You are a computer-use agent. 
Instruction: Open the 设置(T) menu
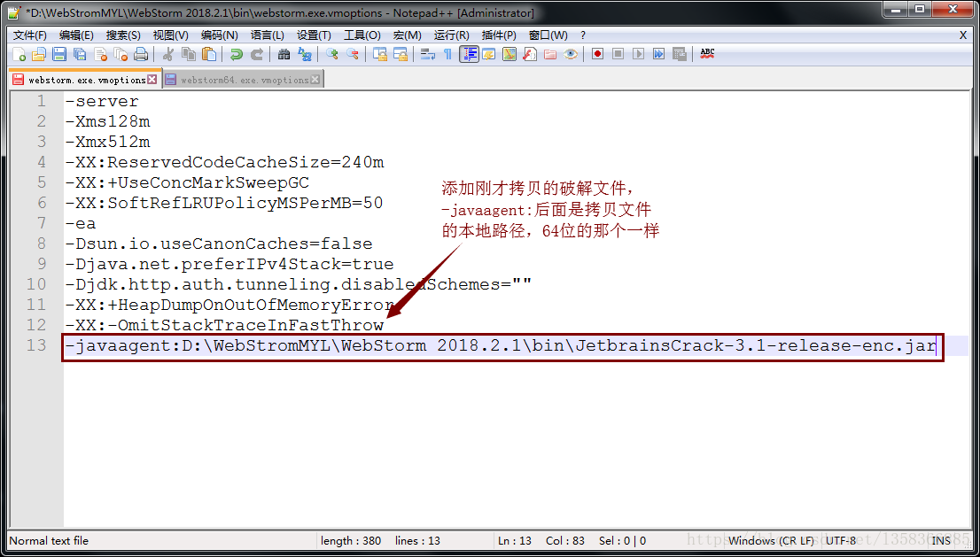coord(314,35)
